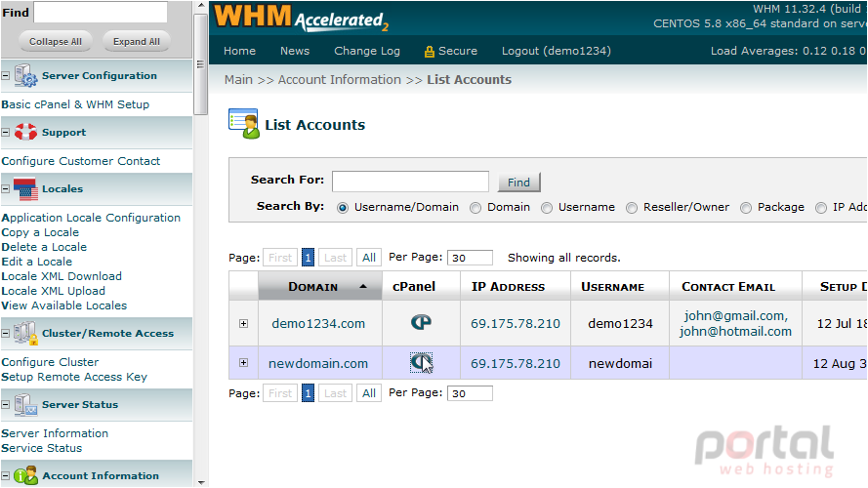Click the sidebar scrollbar up arrow
This screenshot has width=868, height=488.
tap(201, 6)
